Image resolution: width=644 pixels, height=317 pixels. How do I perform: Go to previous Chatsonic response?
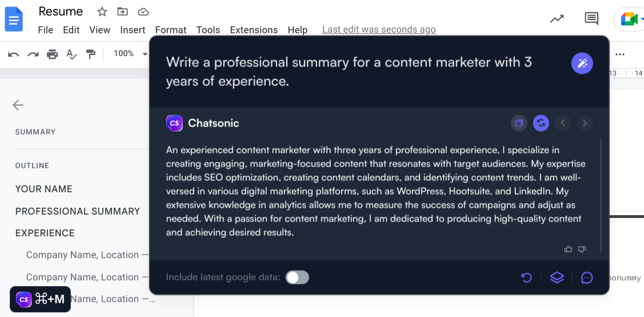563,123
